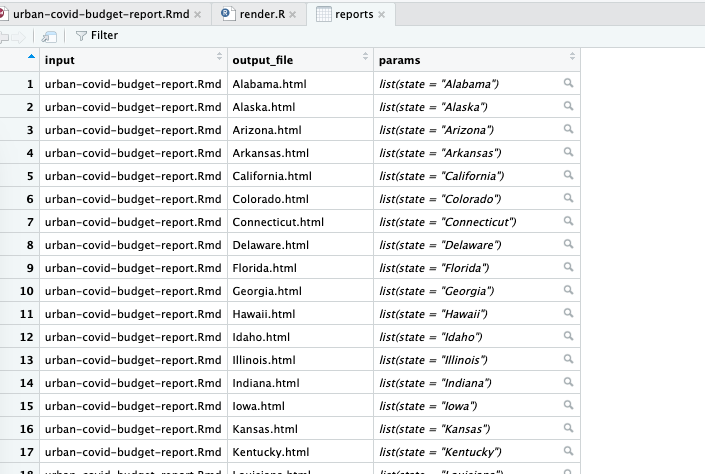705x474 pixels.
Task: Click the Illinois.html cell
Action: pos(300,360)
